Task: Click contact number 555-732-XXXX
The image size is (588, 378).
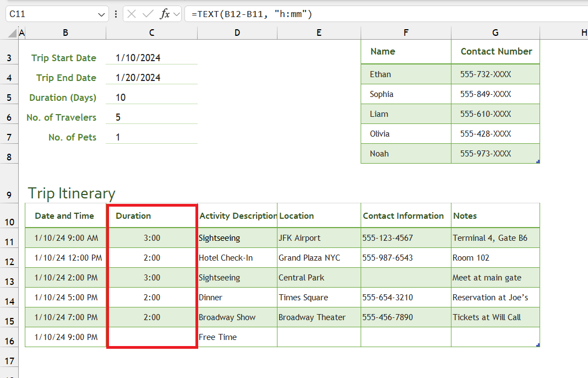Action: pos(496,74)
